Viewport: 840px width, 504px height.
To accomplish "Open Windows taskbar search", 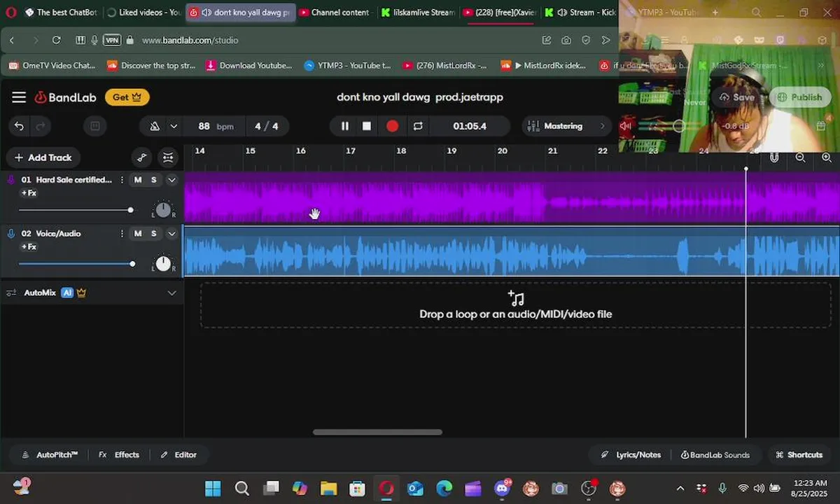I will tap(241, 488).
